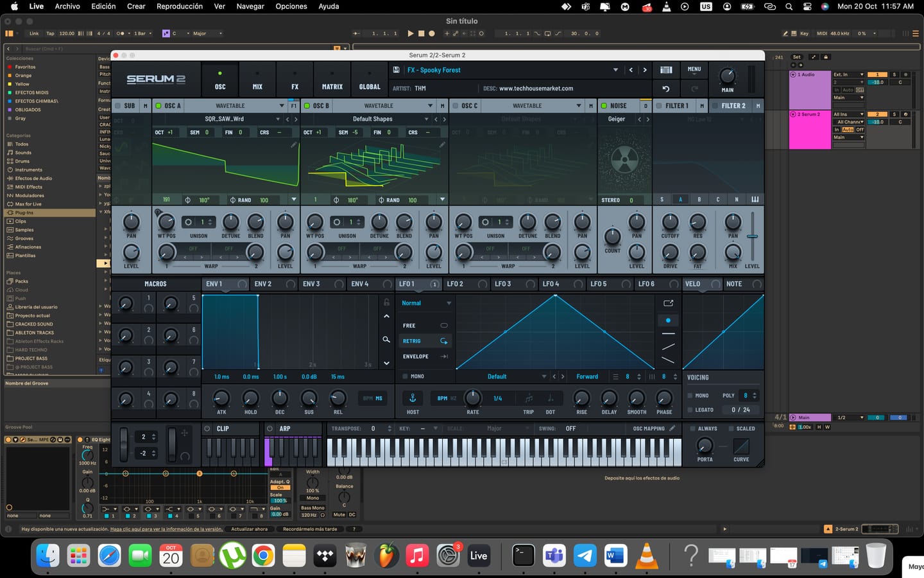The image size is (924, 578).
Task: Click the OSC B unison gear icon
Action: point(337,222)
